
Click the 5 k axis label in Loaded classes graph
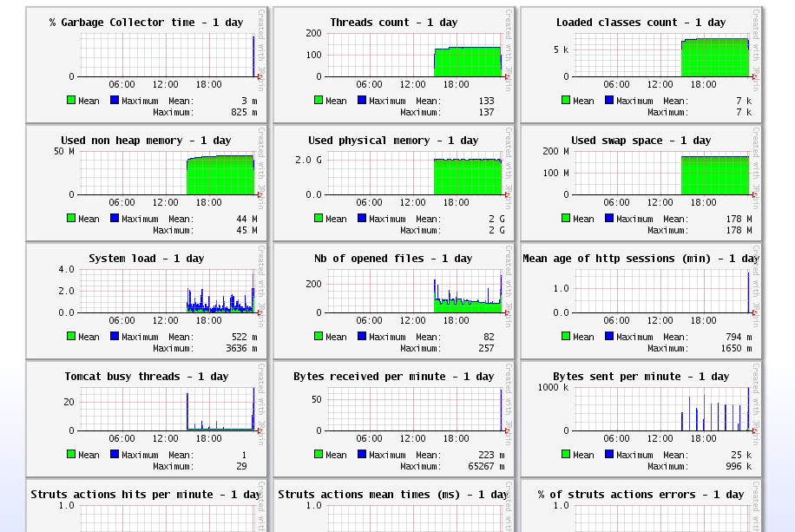[562, 49]
